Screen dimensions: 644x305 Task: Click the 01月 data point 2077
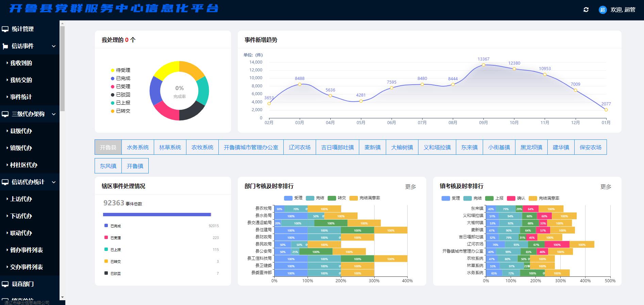pyautogui.click(x=606, y=110)
